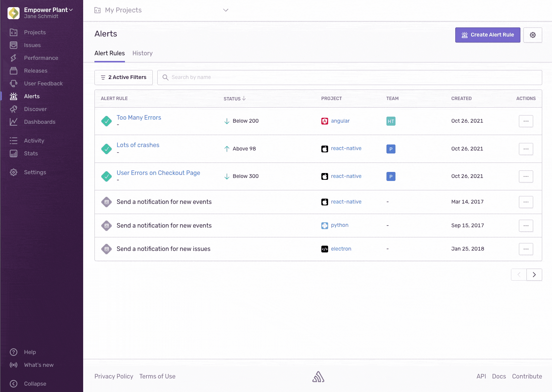The width and height of the screenshot is (552, 392).
Task: Collapse the sidebar
Action: [35, 384]
